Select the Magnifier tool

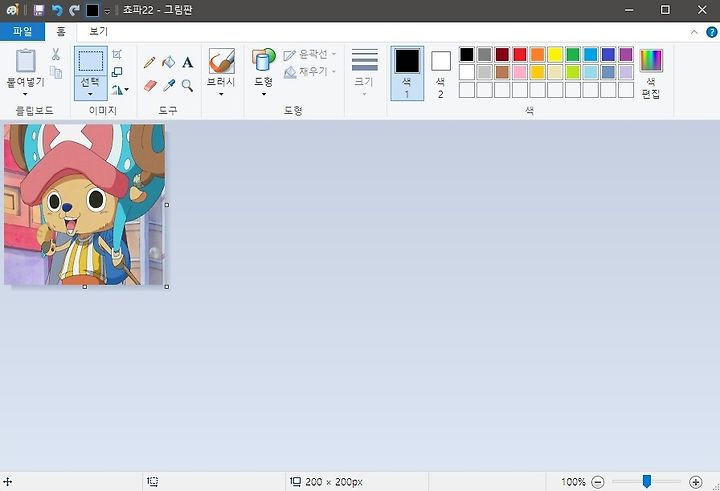(x=187, y=85)
